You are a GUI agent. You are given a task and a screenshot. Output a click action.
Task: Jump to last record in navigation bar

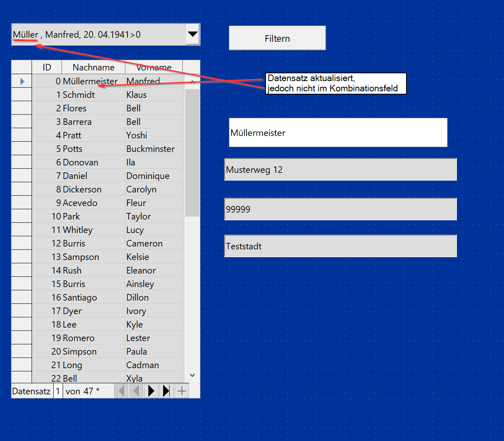pyautogui.click(x=166, y=391)
